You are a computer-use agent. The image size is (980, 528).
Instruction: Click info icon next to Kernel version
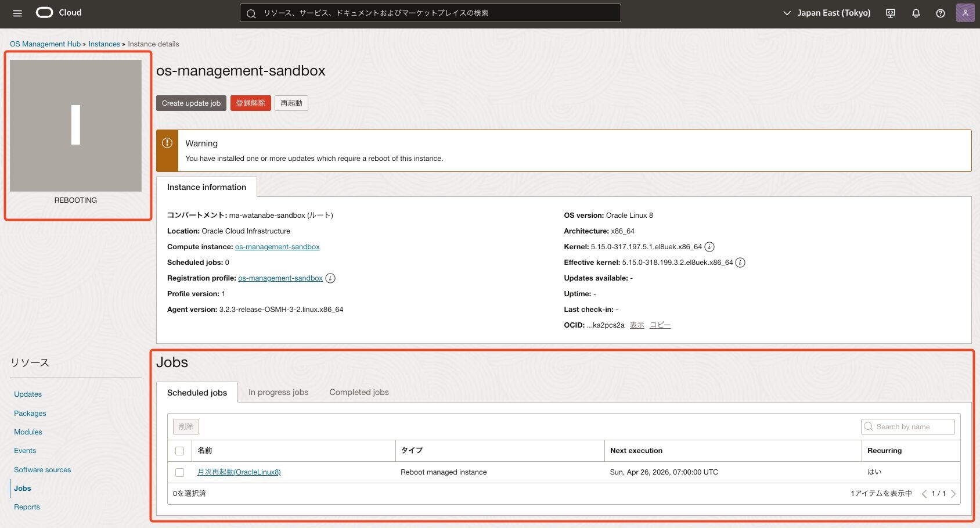coord(709,247)
